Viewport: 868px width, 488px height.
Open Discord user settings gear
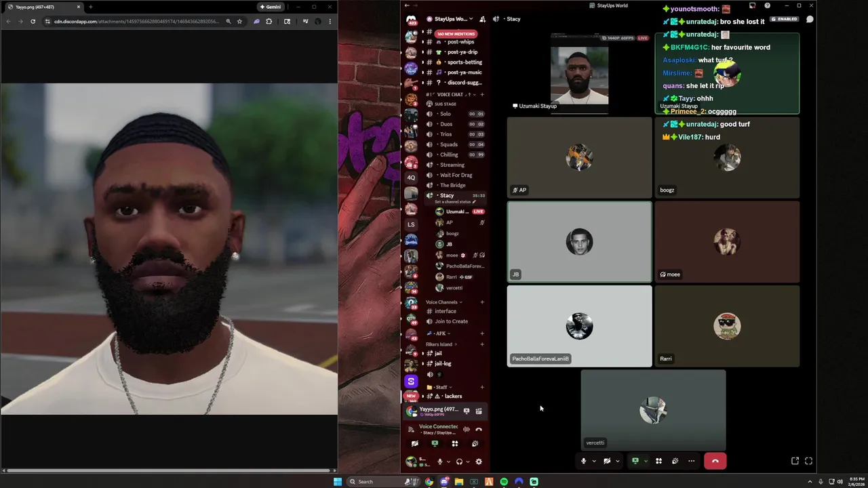pos(479,462)
